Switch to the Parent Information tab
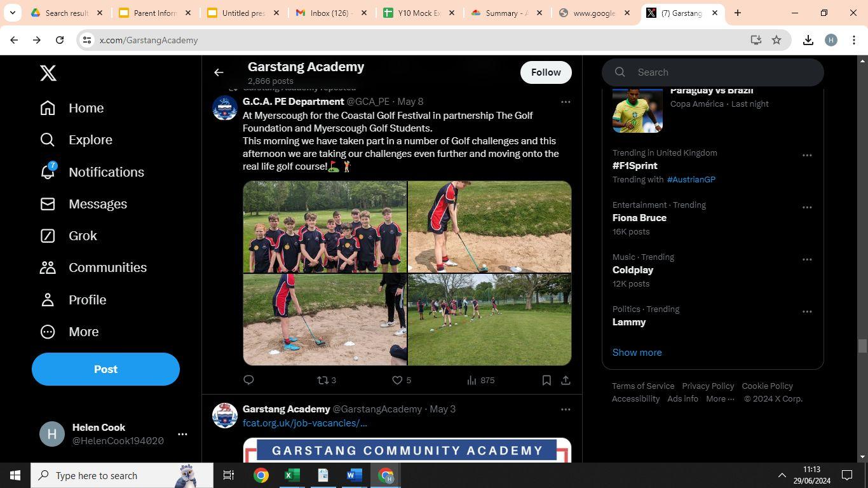Image resolution: width=868 pixels, height=488 pixels. (155, 13)
